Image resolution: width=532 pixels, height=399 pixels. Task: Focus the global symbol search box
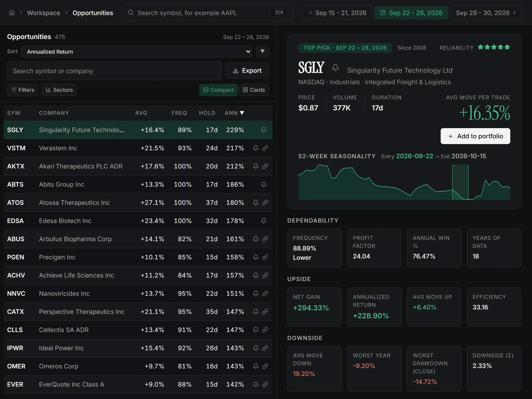pos(207,12)
